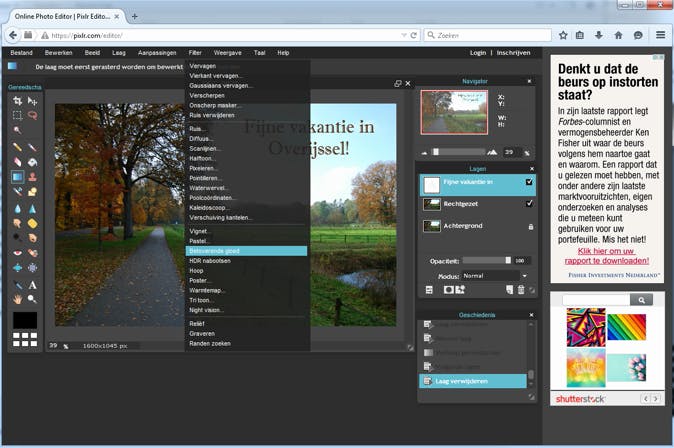Select the Sharpen cone tool
Image resolution: width=674 pixels, height=448 pixels.
point(32,209)
